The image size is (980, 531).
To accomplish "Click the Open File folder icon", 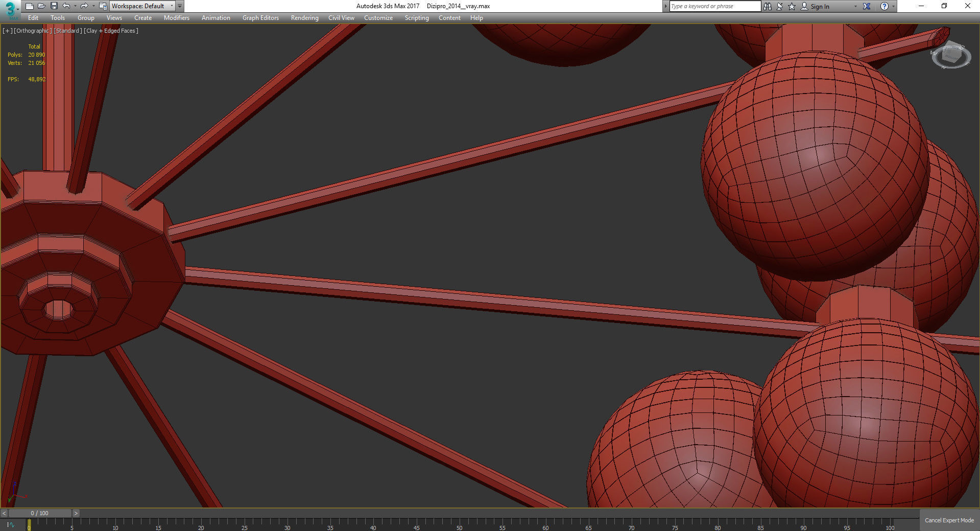I will coord(41,6).
